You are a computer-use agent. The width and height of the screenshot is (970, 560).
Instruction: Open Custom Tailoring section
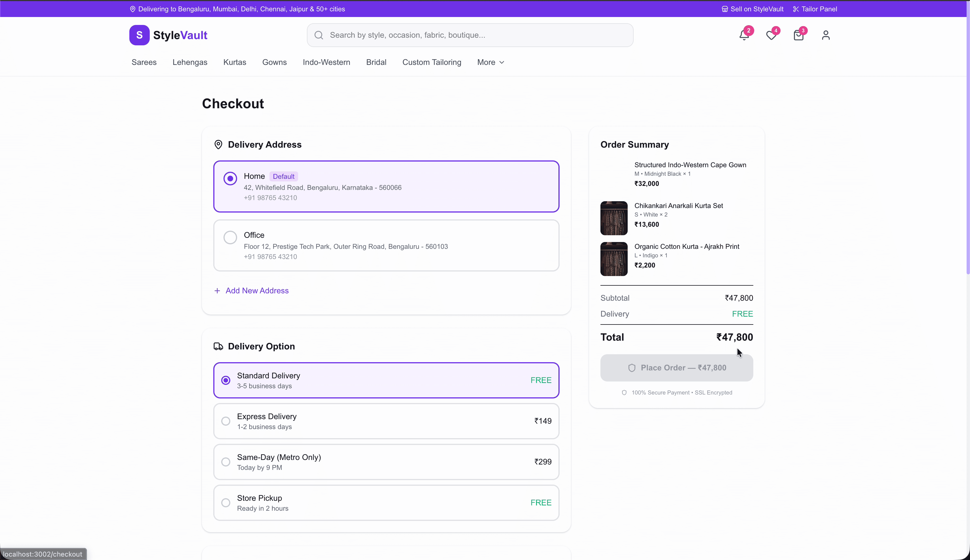pos(431,62)
